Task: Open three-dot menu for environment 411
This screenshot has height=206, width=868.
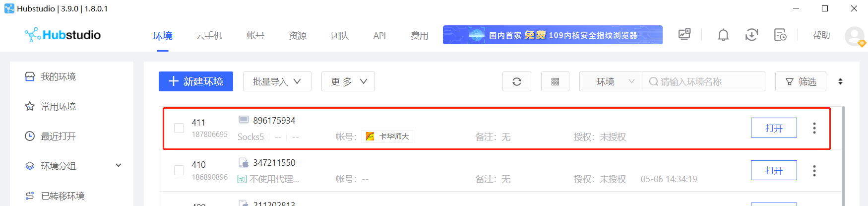Action: (814, 128)
